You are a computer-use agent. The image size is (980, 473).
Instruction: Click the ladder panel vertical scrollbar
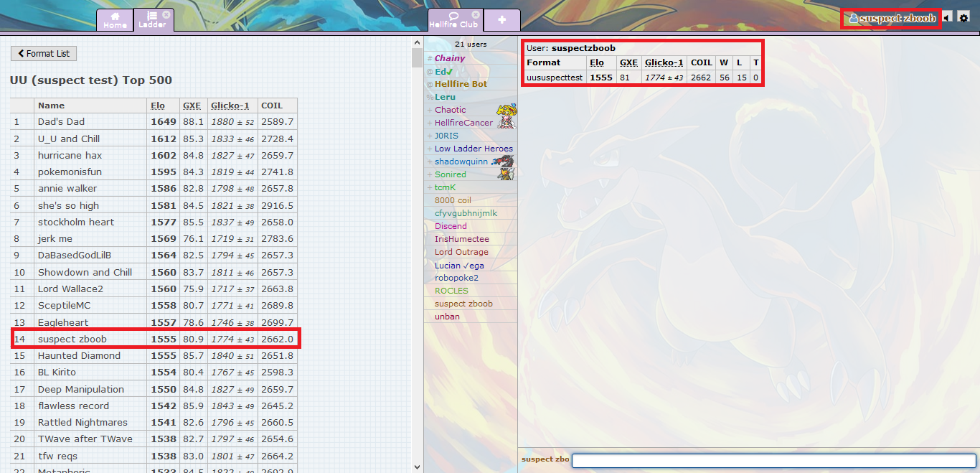[417, 254]
